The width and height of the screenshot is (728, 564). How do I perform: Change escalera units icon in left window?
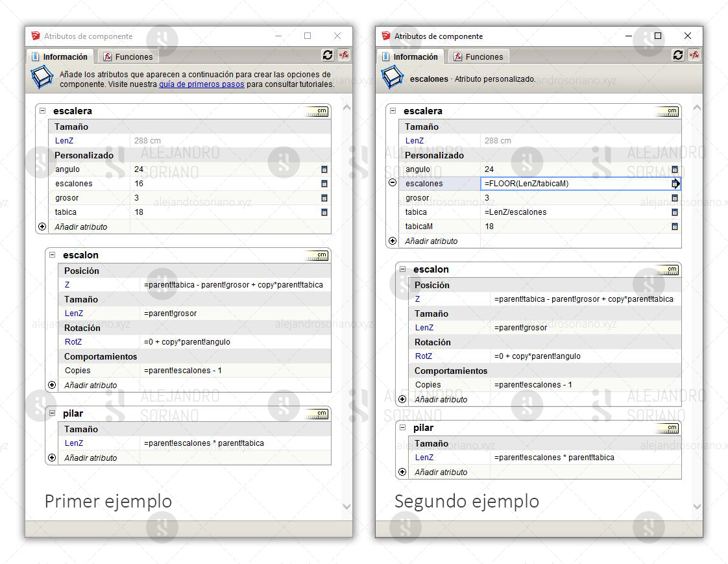[317, 112]
